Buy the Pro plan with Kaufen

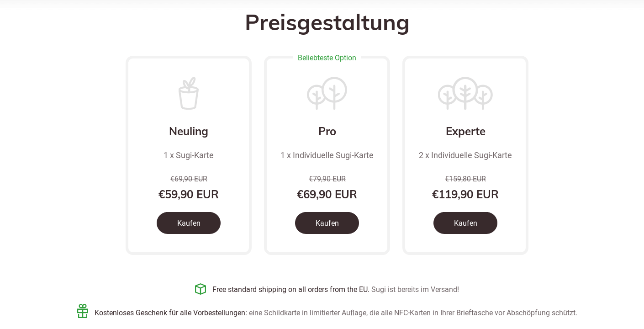(x=327, y=223)
